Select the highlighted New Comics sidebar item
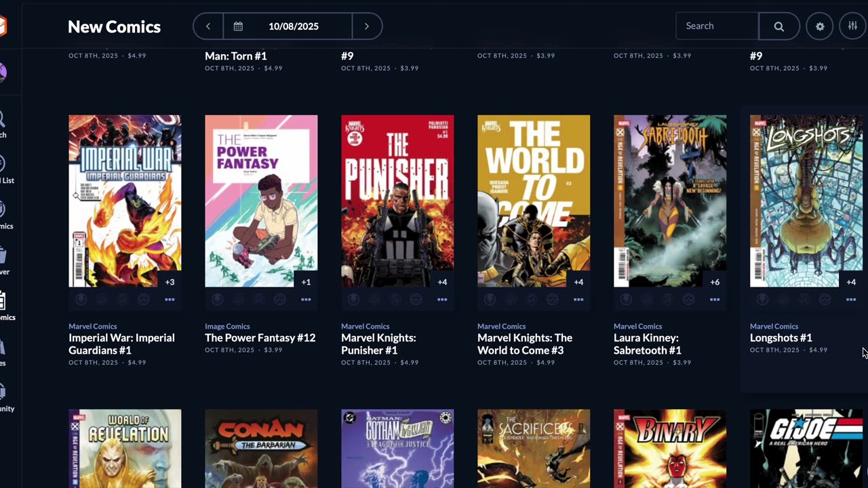The height and width of the screenshot is (488, 868). point(6,306)
